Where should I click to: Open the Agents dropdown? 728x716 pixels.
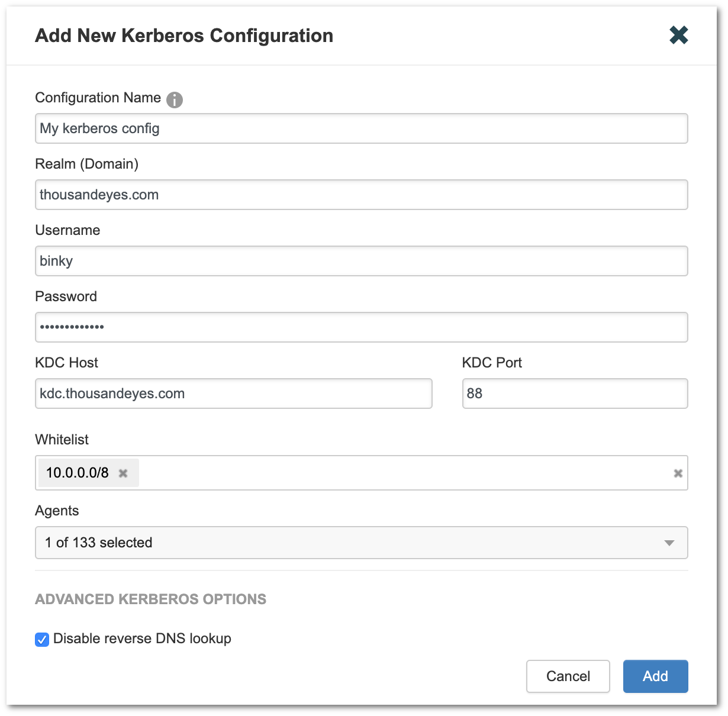(x=362, y=543)
